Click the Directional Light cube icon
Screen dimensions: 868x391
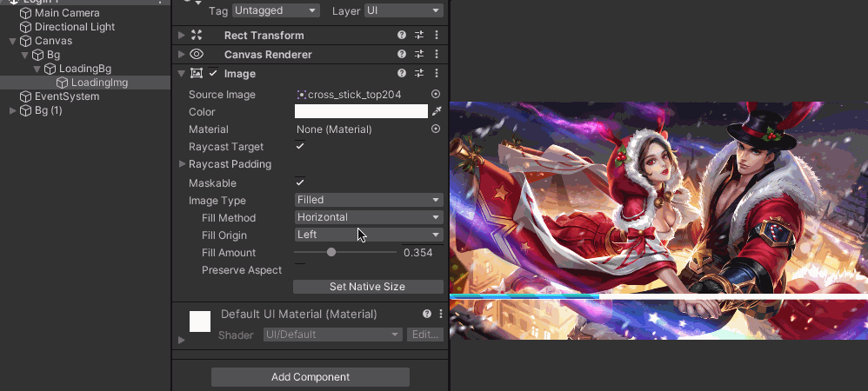pyautogui.click(x=25, y=27)
